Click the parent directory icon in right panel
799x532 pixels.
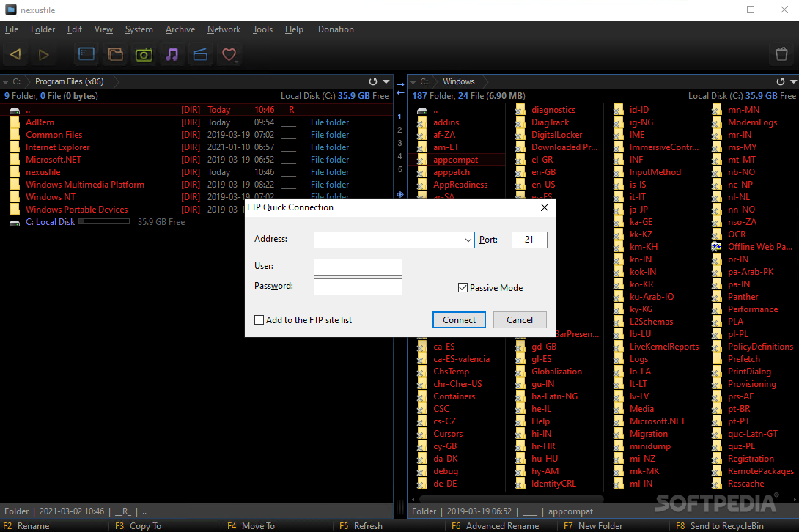(x=422, y=111)
